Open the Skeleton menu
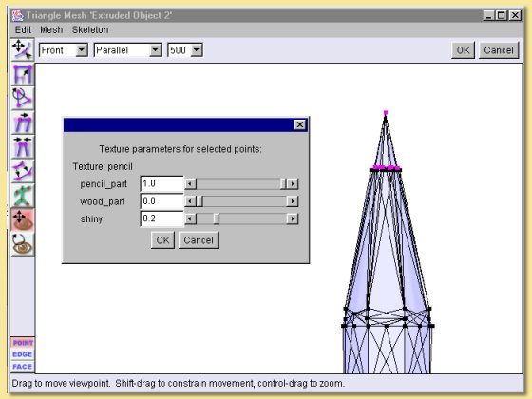The width and height of the screenshot is (532, 399). point(90,29)
